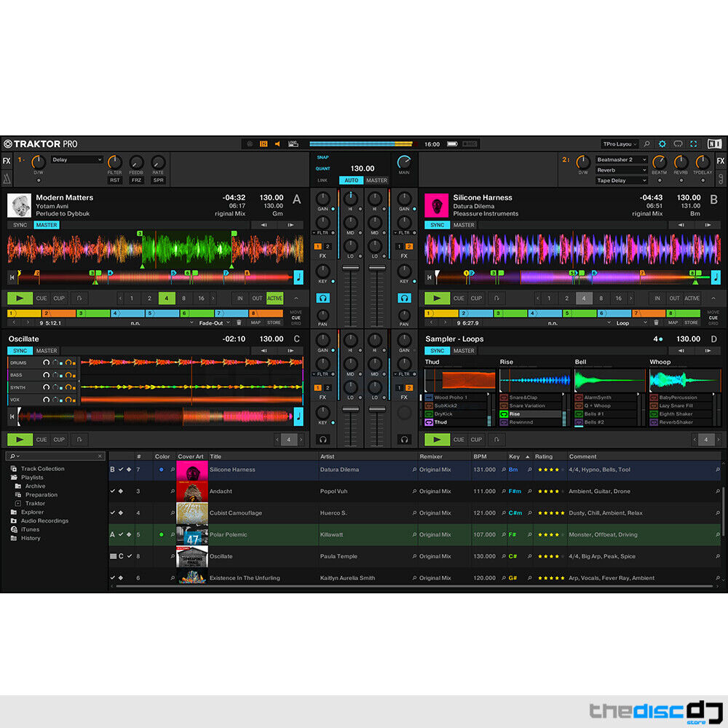Screen dimensions: 728x728
Task: Click the CUP button on deck B
Action: point(476,298)
